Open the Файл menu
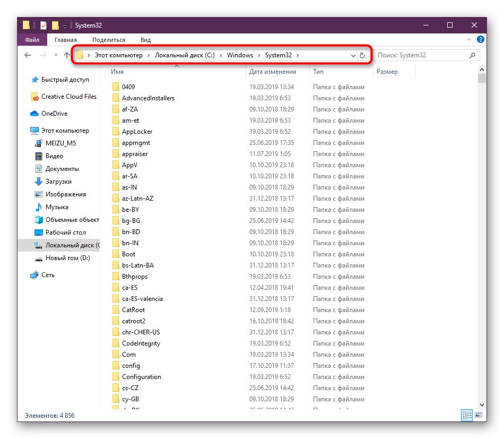This screenshot has height=439, width=504. pos(32,40)
